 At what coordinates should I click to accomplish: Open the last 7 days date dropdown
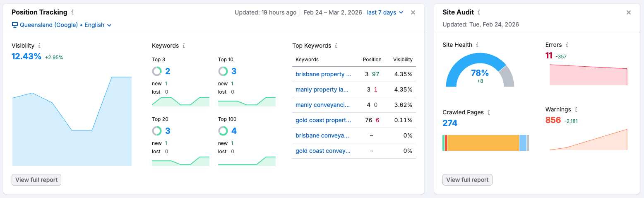pyautogui.click(x=384, y=12)
